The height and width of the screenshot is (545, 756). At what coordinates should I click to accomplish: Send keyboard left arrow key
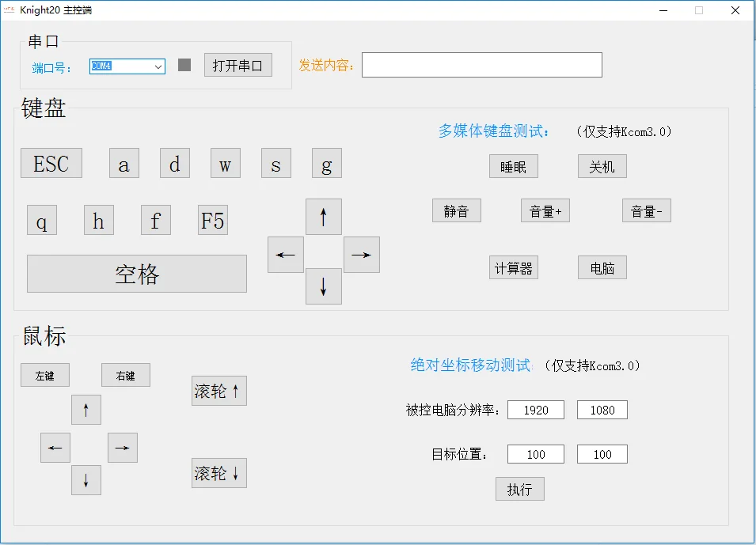[286, 255]
